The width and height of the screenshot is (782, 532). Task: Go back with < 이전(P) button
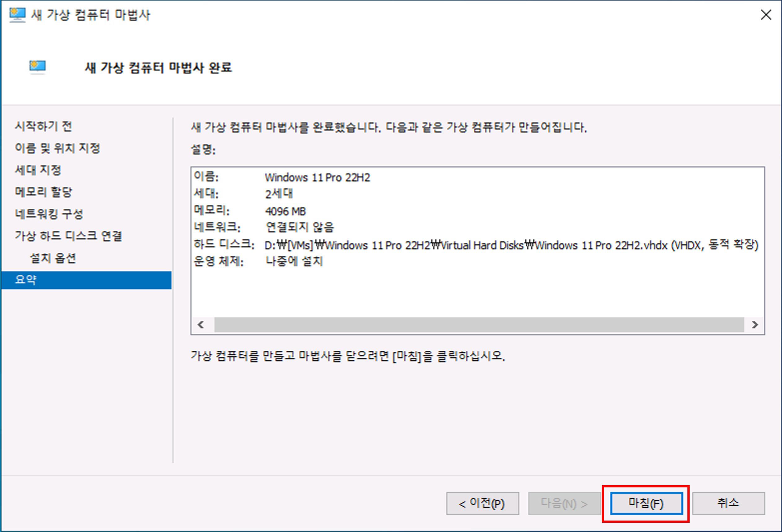tap(482, 503)
